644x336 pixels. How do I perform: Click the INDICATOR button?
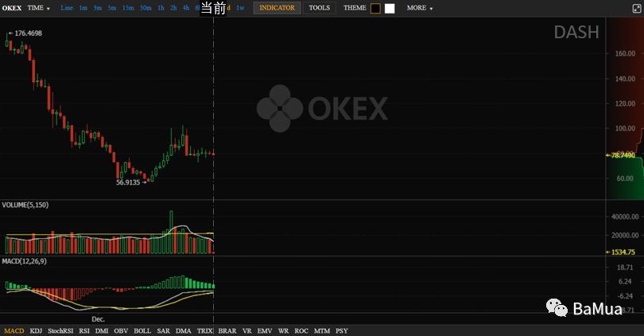[277, 8]
